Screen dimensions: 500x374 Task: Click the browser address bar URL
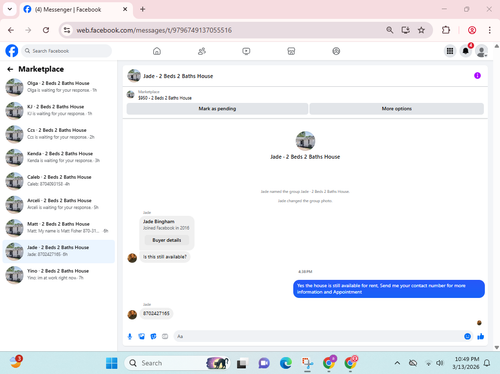point(154,30)
